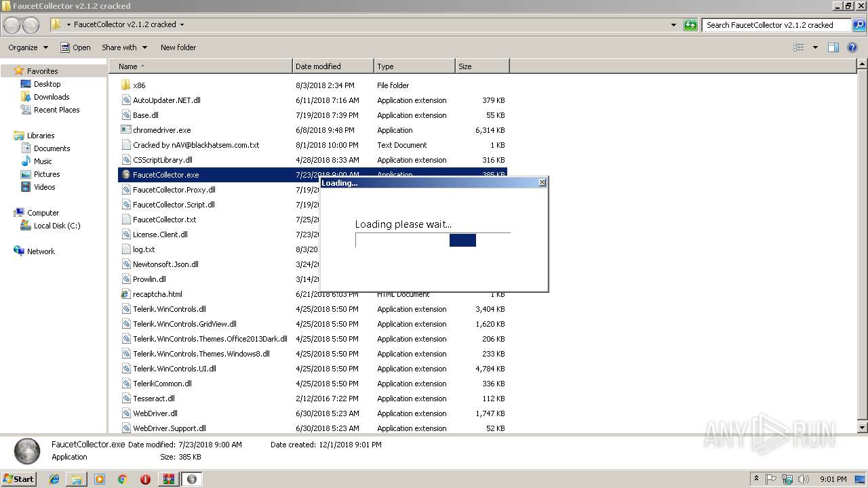This screenshot has height=488, width=868.
Task: Open the WinRAR taskbar icon
Action: [168, 479]
